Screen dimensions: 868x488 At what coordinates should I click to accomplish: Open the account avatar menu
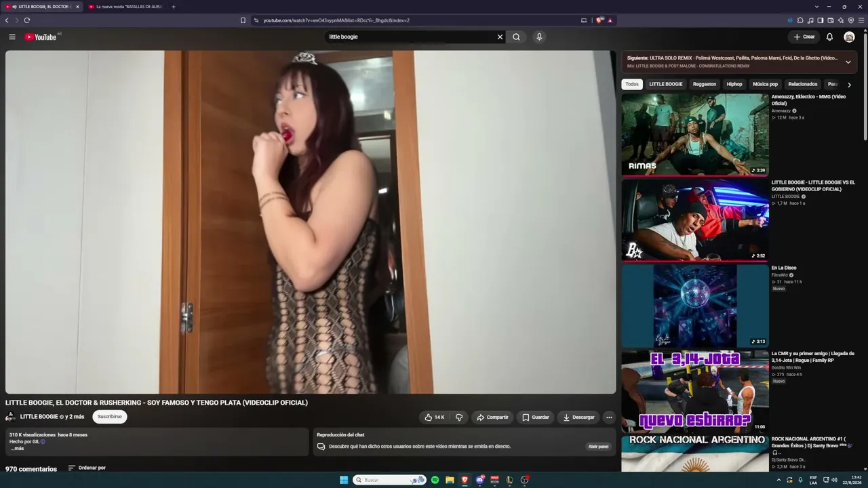click(849, 37)
